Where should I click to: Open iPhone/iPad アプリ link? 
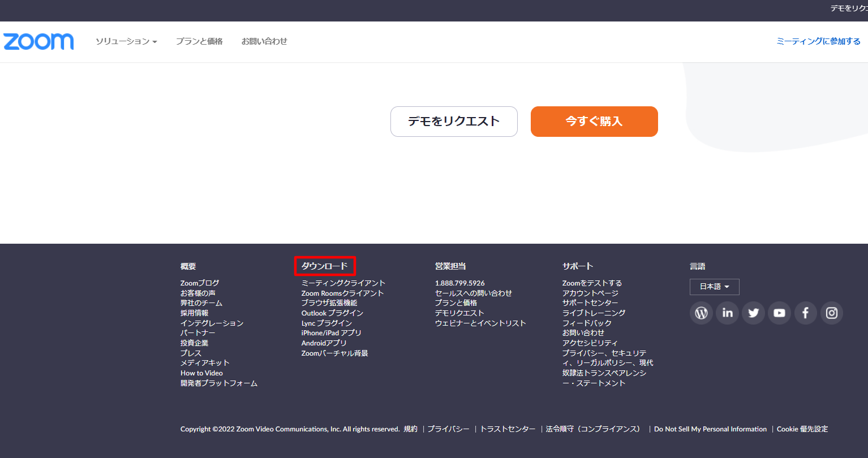point(332,333)
